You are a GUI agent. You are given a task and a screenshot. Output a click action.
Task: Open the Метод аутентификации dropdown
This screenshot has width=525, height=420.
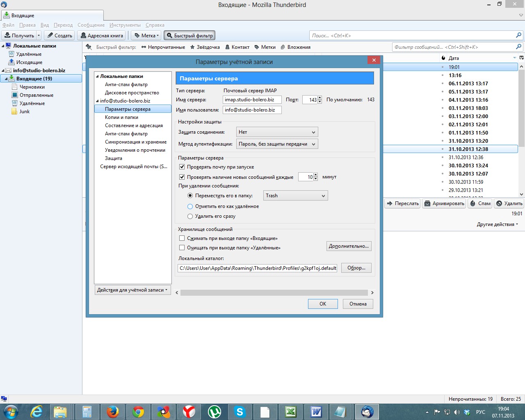pyautogui.click(x=277, y=144)
